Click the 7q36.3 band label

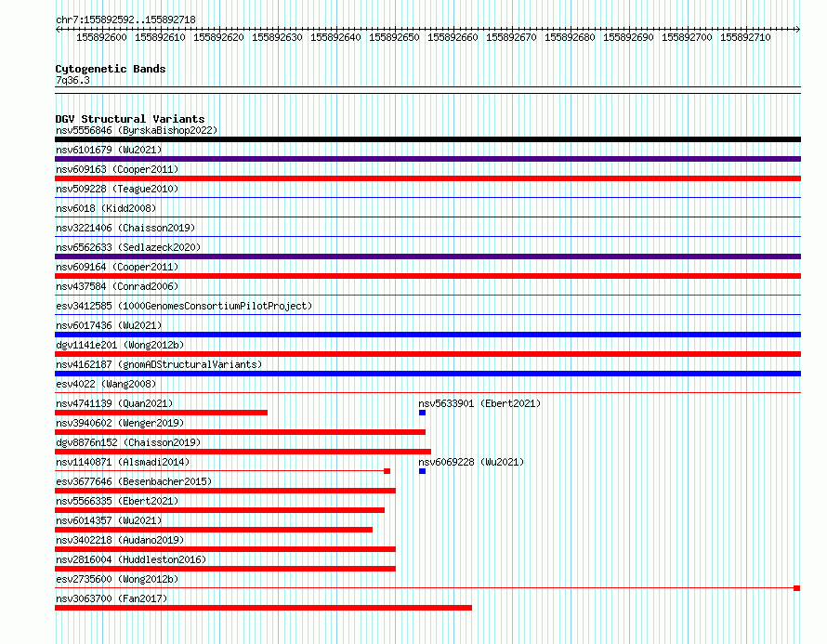72,80
